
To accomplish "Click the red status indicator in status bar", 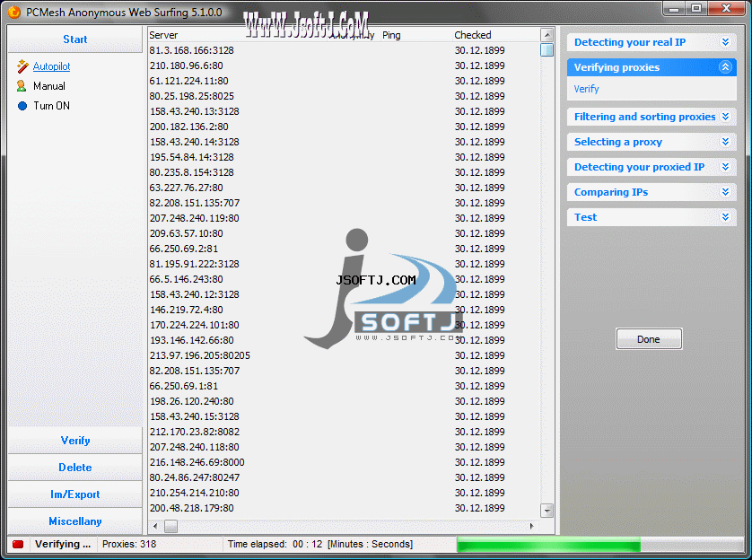I will pyautogui.click(x=18, y=544).
